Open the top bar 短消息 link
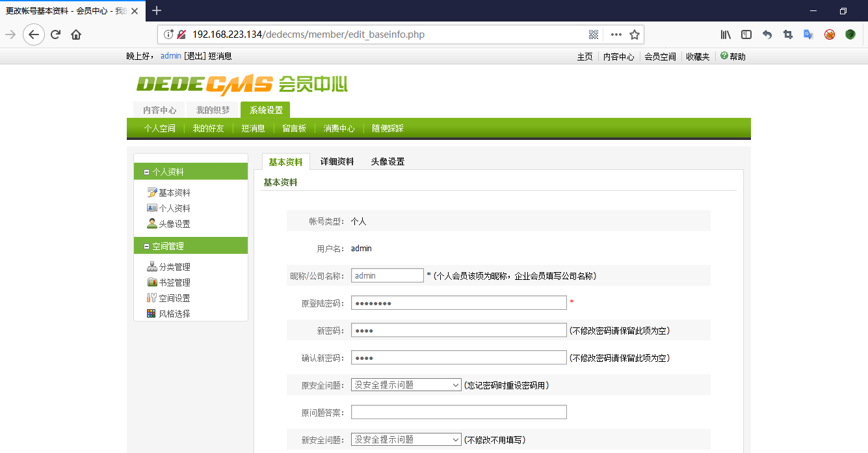Image resolution: width=868 pixels, height=453 pixels. point(220,56)
